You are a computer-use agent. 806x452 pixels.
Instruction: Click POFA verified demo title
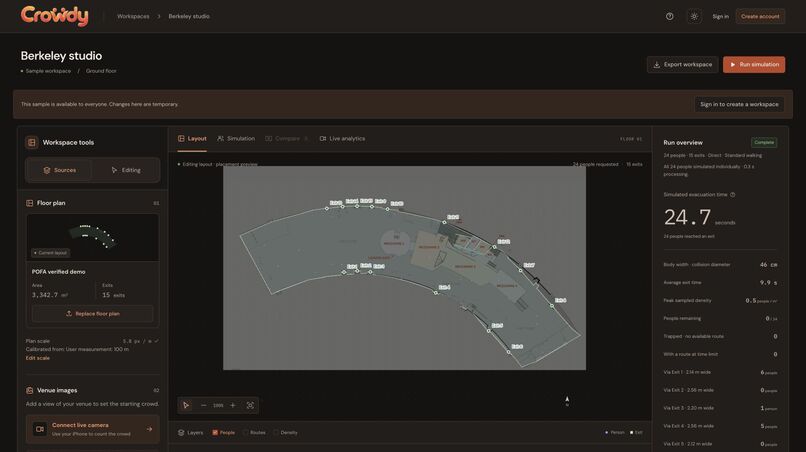[x=59, y=272]
